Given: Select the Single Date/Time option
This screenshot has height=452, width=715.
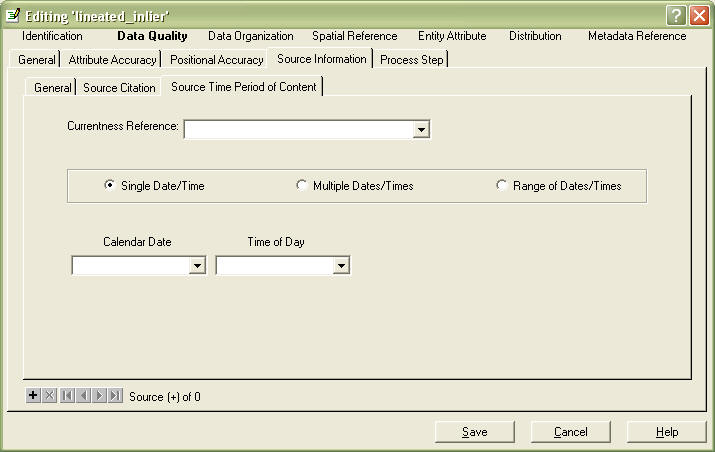Looking at the screenshot, I should (109, 185).
